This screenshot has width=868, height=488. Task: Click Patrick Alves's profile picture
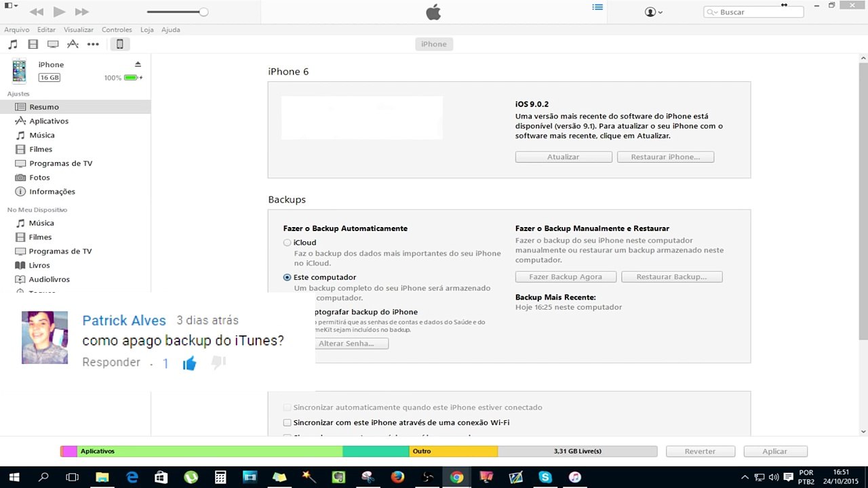pyautogui.click(x=45, y=338)
